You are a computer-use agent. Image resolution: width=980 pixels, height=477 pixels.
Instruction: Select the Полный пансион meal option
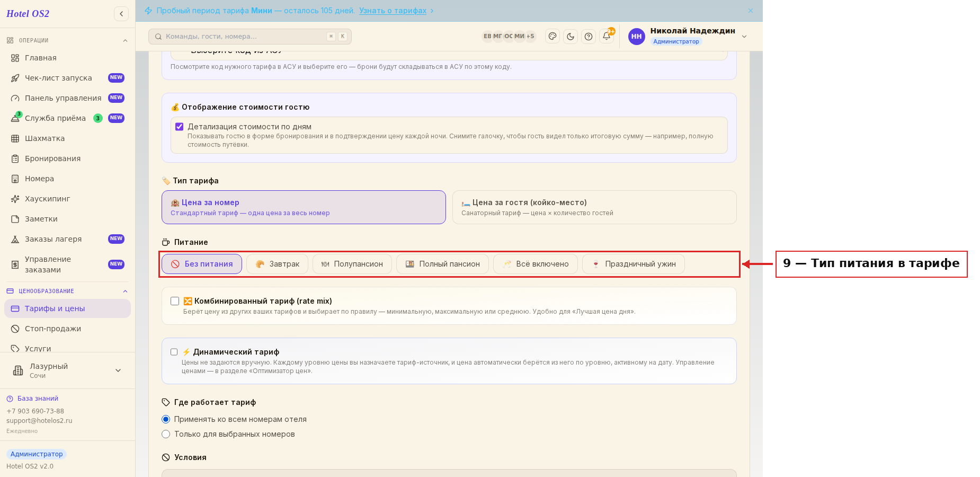[x=442, y=264]
